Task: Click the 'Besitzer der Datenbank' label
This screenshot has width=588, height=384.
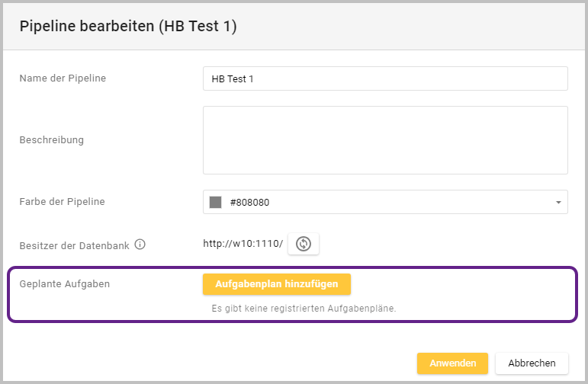Action: point(74,245)
